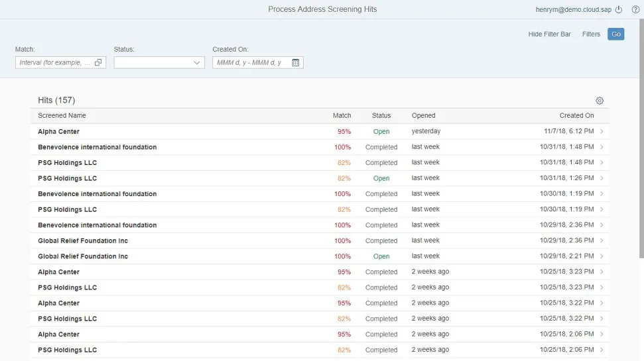Select the first Global Relief Foundation Inc row
This screenshot has width=644, height=361.
click(83, 240)
